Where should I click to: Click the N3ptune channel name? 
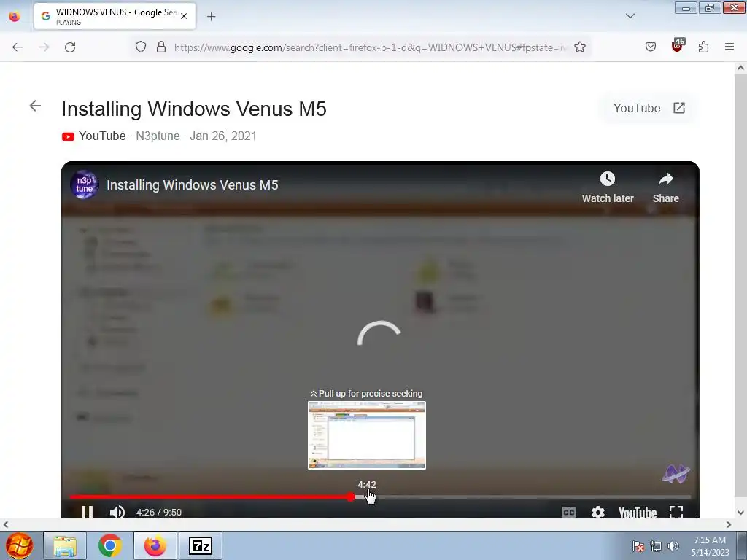click(158, 136)
